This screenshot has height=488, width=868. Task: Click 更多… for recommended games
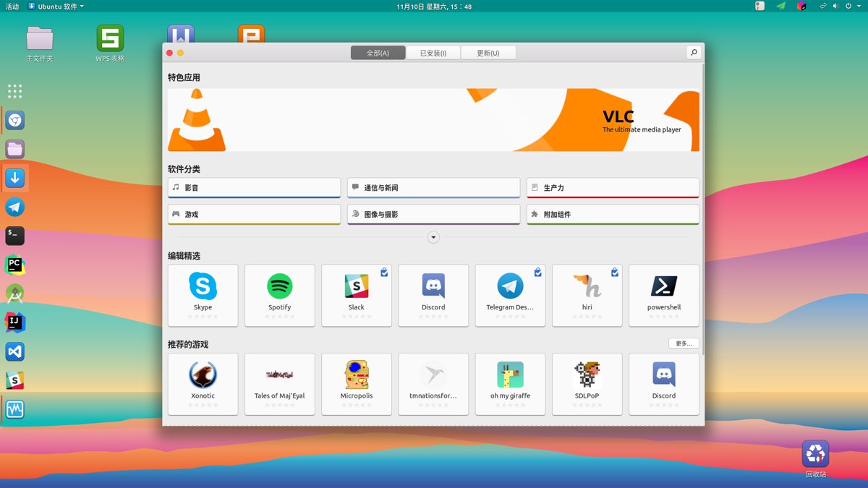684,343
